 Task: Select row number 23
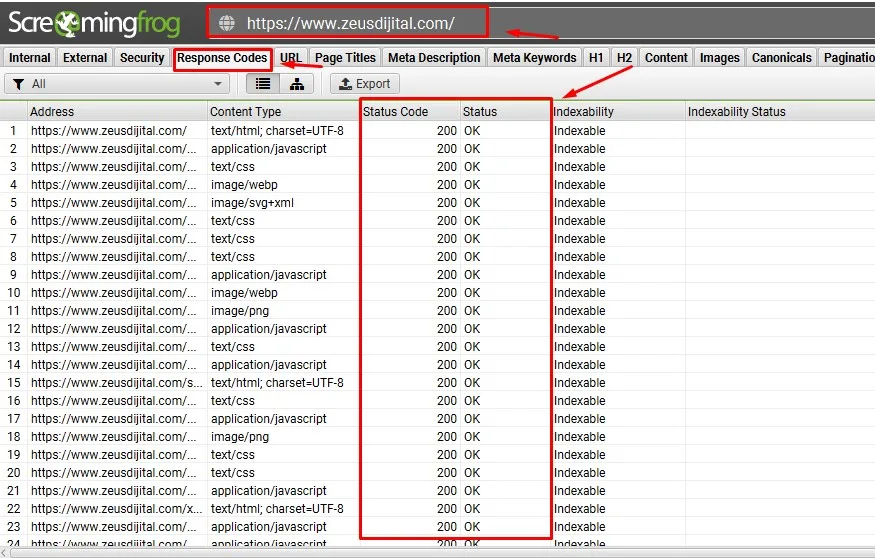[x=13, y=527]
